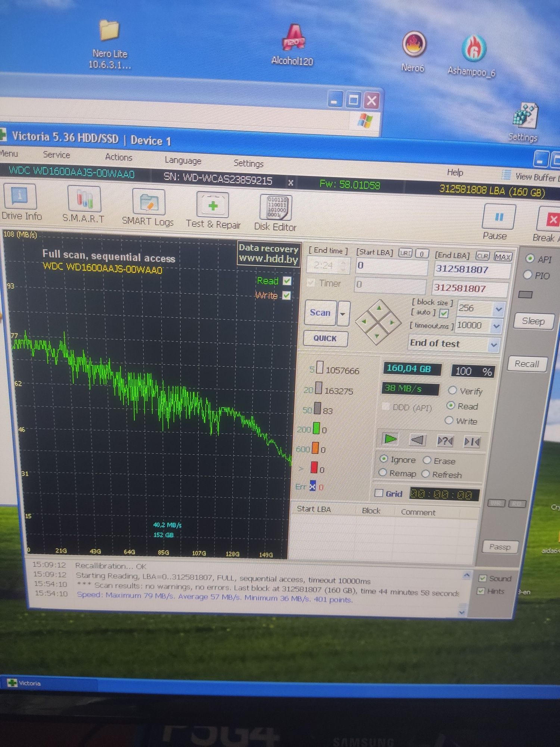Click the Passp button
Screen dimensions: 560x747
point(500,547)
